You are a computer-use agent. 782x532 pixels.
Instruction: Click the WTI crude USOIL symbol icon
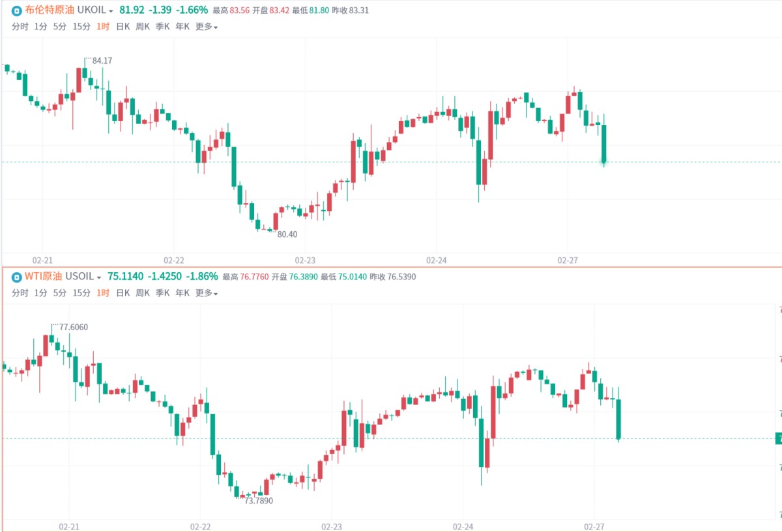[x=17, y=277]
